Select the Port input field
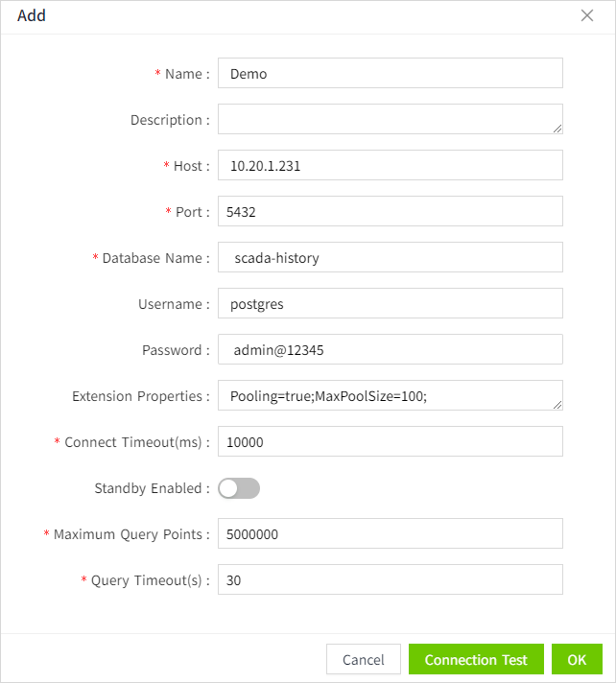 (390, 212)
